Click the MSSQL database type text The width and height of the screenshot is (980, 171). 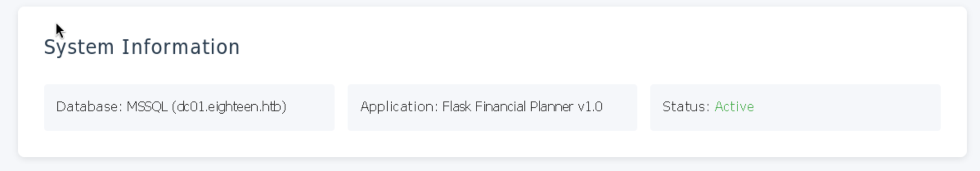[147, 107]
